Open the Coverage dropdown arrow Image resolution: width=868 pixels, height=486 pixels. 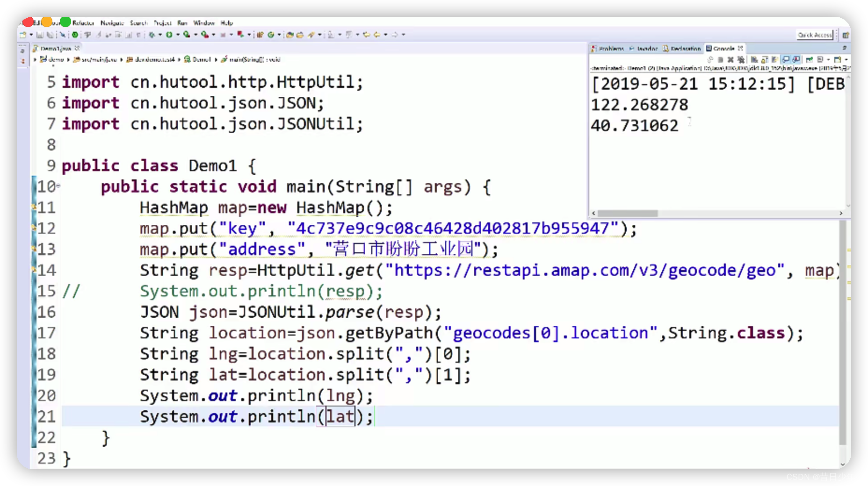[x=195, y=35]
